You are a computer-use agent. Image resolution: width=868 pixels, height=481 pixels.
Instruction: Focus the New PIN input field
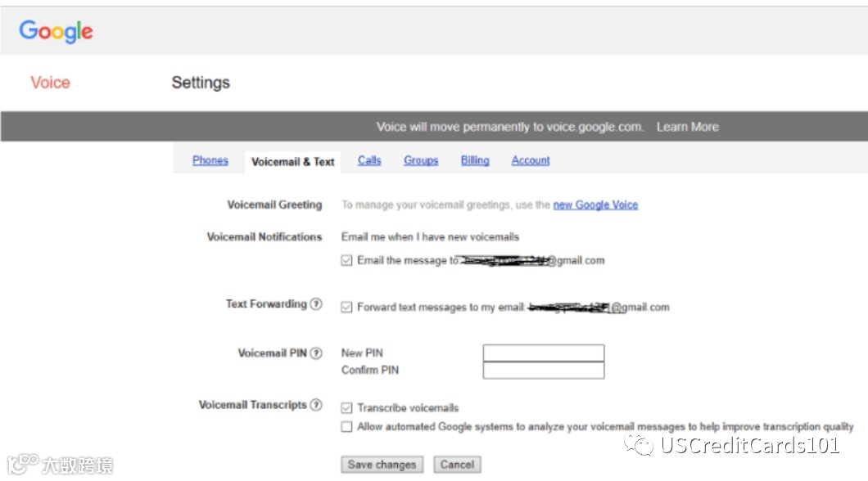pos(544,353)
